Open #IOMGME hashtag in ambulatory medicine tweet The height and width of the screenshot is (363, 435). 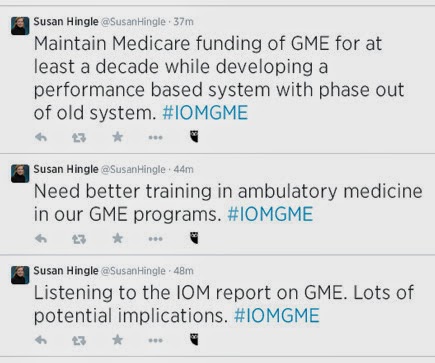[x=270, y=214]
